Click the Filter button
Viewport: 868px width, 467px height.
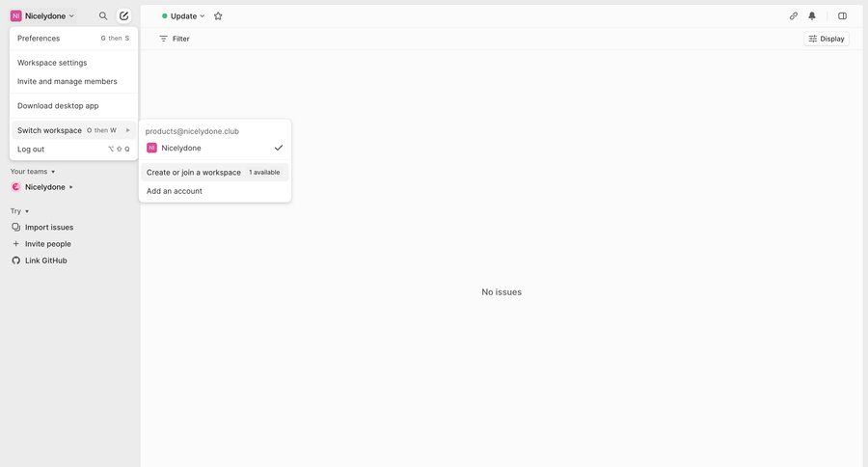tap(175, 39)
